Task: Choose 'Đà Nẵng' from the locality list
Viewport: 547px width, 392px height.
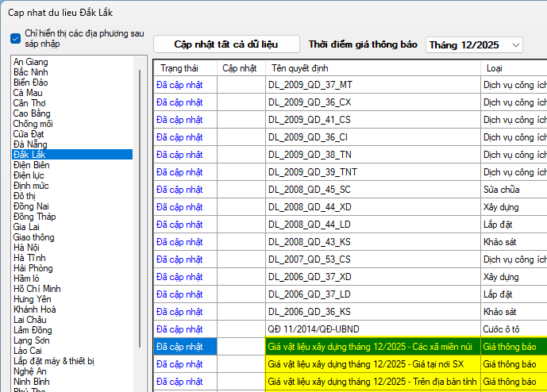Action: click(29, 144)
